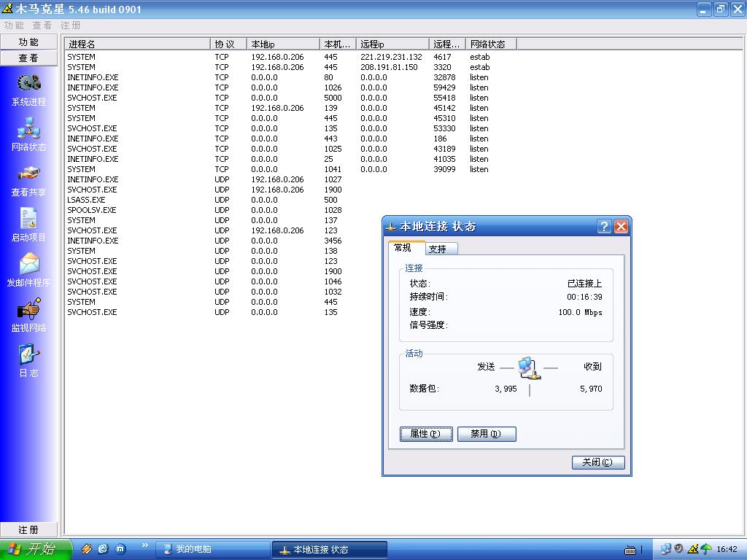Image resolution: width=747 pixels, height=560 pixels.
Task: Sort by 协议 column header
Action: point(228,44)
